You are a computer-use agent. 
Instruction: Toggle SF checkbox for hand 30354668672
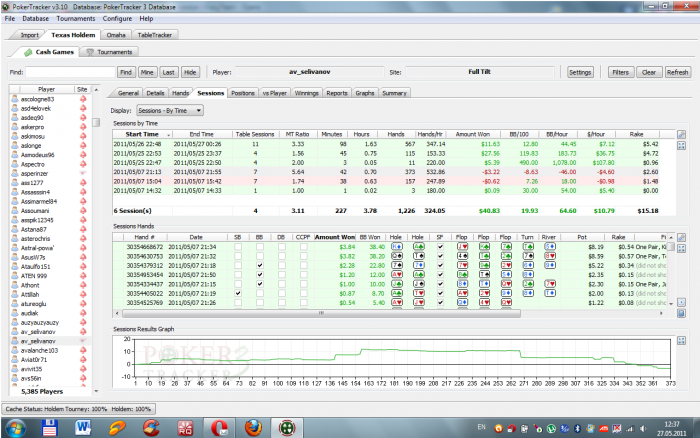(438, 246)
